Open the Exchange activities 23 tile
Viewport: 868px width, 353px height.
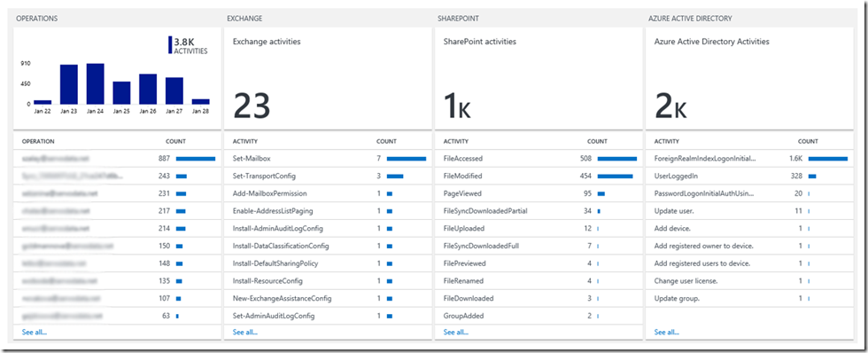(328, 78)
